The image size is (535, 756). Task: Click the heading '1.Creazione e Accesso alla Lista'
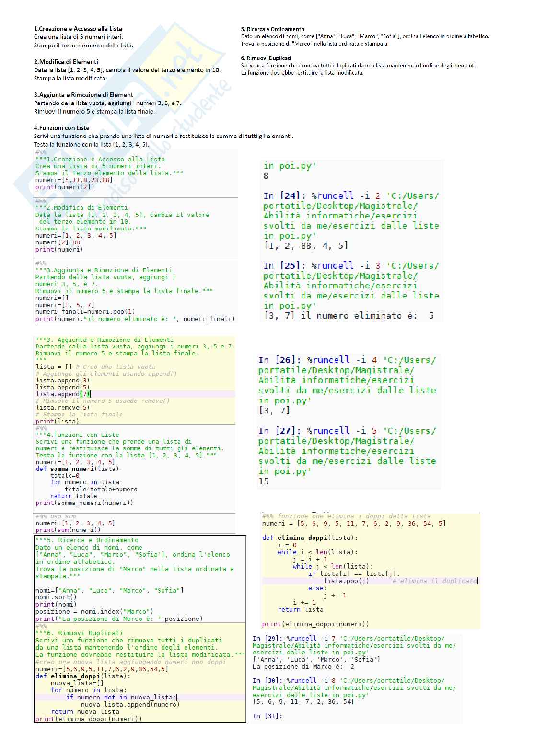(78, 29)
